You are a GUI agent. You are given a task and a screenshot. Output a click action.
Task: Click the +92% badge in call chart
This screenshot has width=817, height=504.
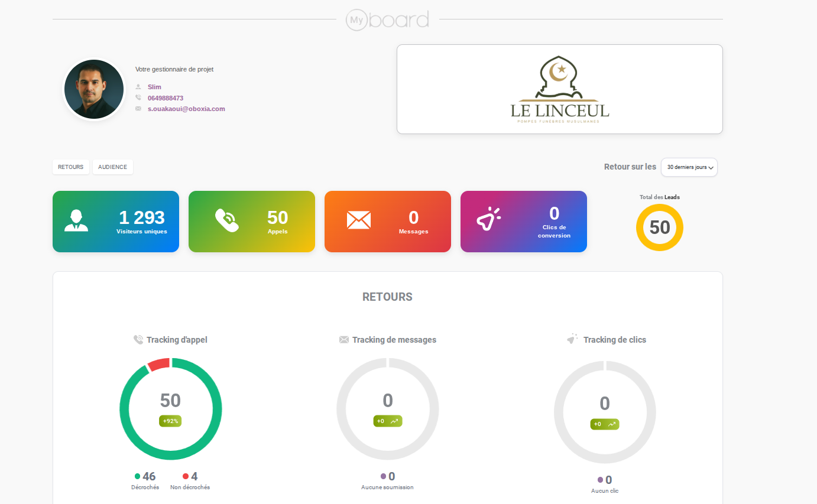click(x=170, y=421)
